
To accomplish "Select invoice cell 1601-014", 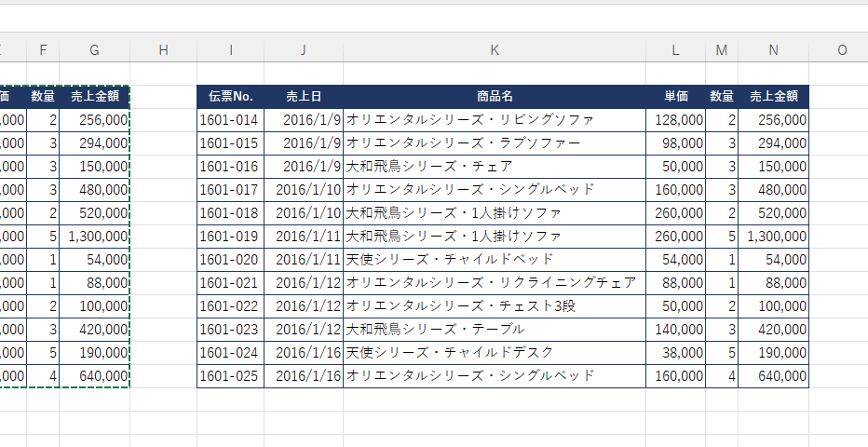I will (x=230, y=120).
